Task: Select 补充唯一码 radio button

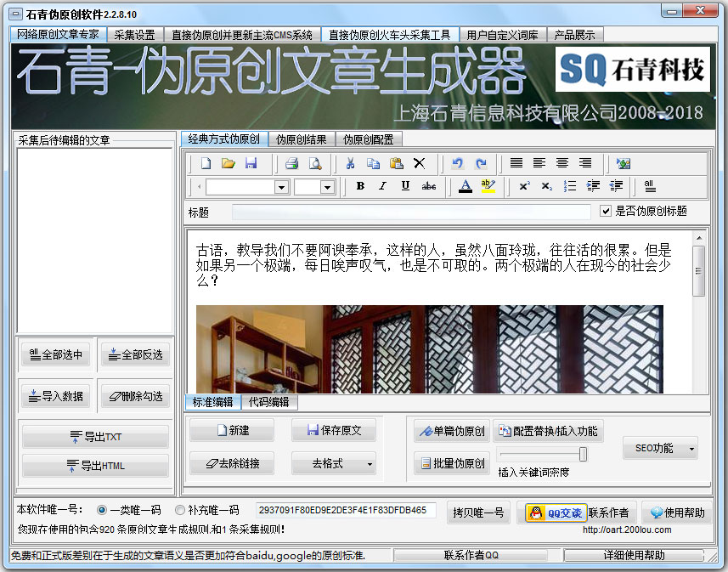Action: point(180,510)
